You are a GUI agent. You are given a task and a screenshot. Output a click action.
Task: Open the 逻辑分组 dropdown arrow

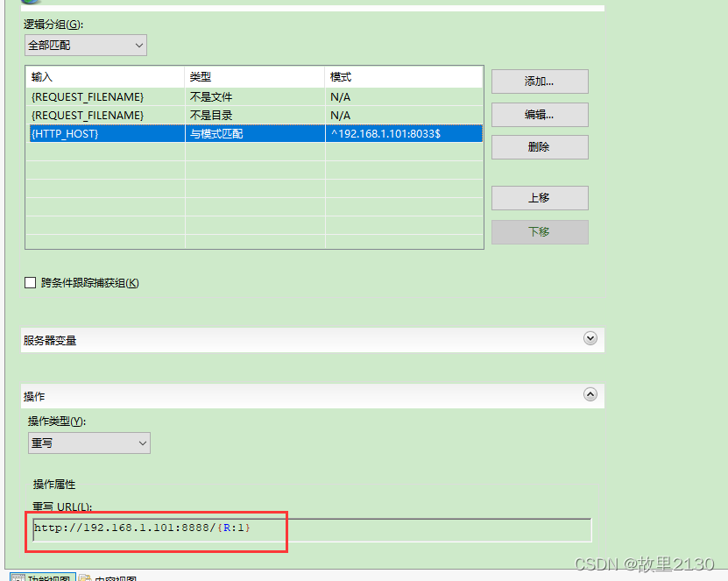point(140,45)
